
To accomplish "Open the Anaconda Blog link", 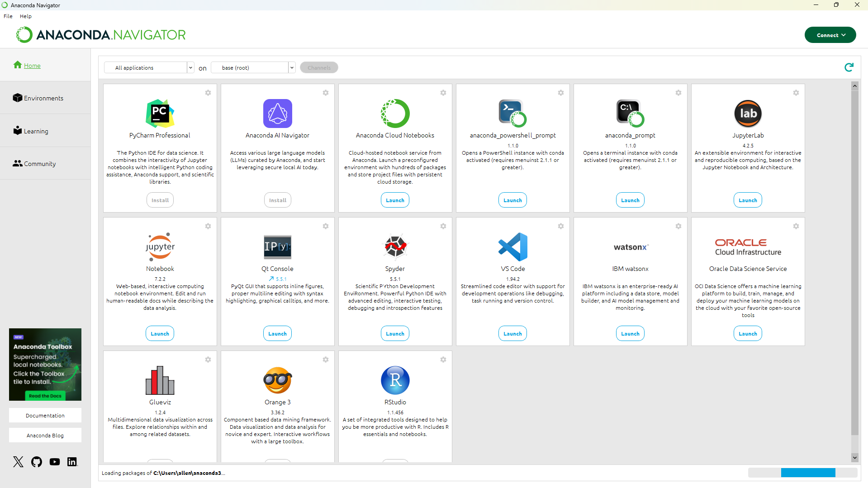I will coord(45,435).
